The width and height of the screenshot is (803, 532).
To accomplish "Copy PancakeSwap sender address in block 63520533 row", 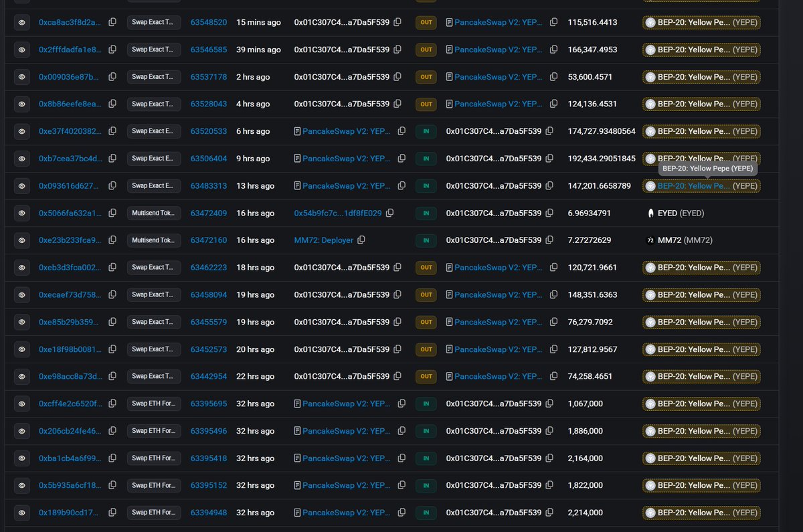I will pyautogui.click(x=401, y=131).
